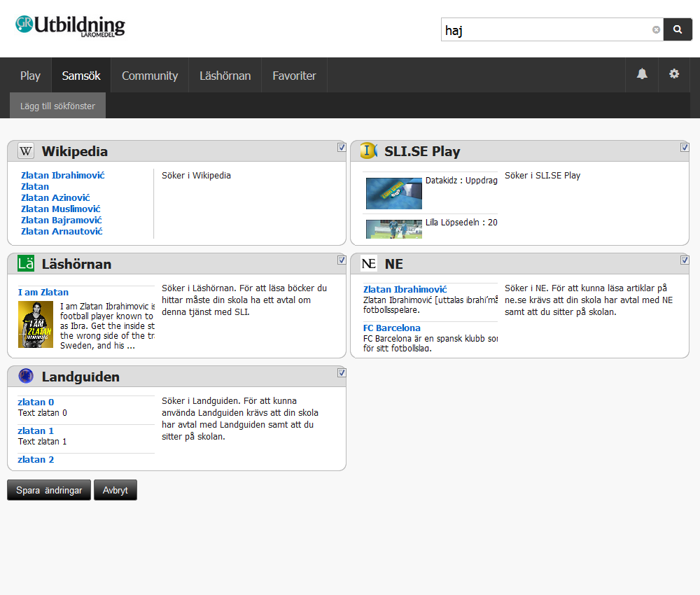Click 'Text zlatan 1' description
Screen dimensions: 700x595
pos(43,442)
